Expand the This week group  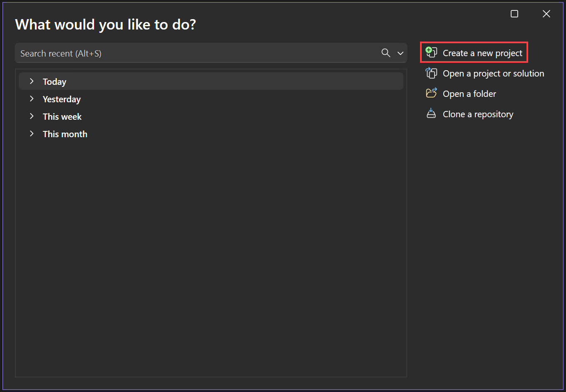point(32,116)
